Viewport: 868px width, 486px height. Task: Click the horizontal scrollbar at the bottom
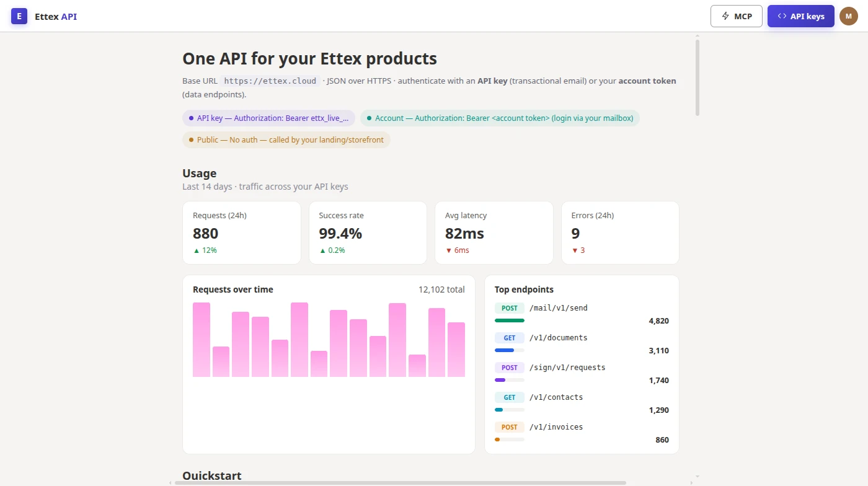[x=401, y=482]
